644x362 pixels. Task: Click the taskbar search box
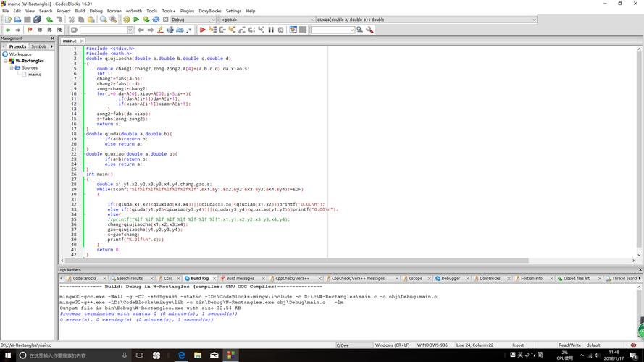73,355
